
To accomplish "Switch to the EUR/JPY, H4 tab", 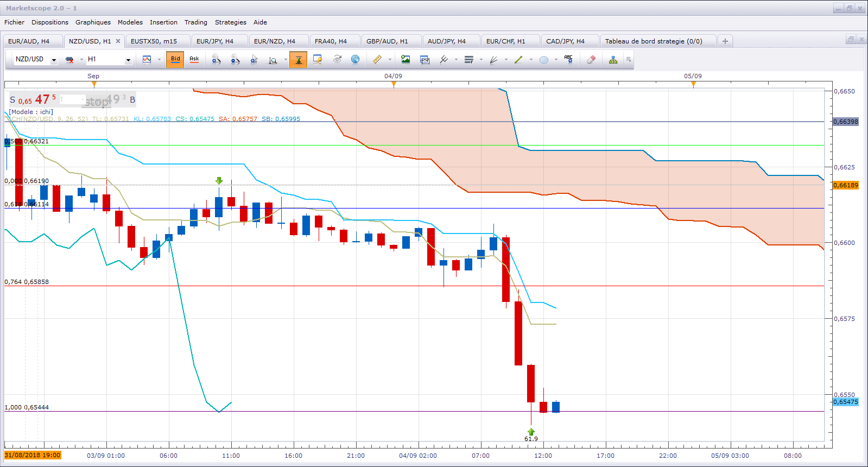I will pyautogui.click(x=219, y=41).
